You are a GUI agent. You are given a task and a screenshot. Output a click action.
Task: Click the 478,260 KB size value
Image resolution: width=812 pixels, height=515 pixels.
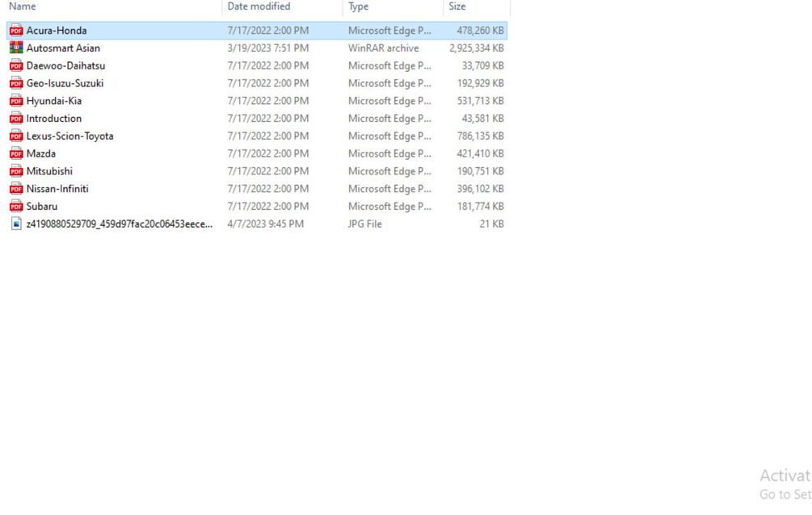coord(480,31)
